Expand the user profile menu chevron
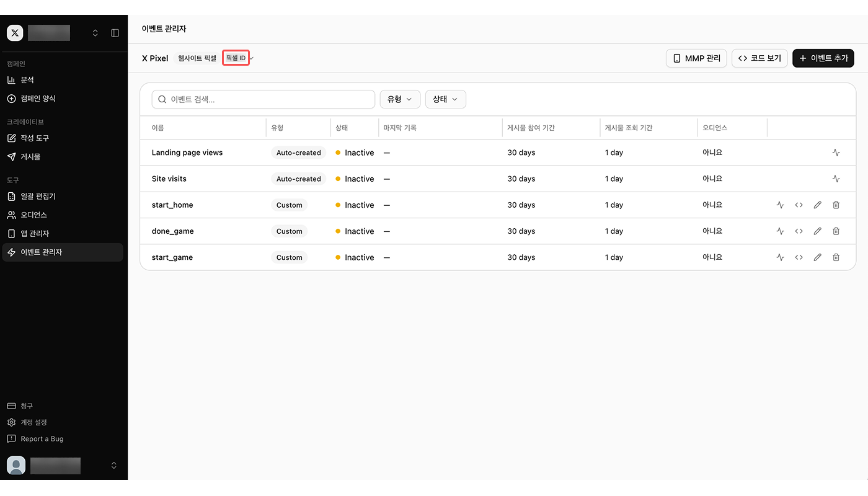 pos(114,465)
